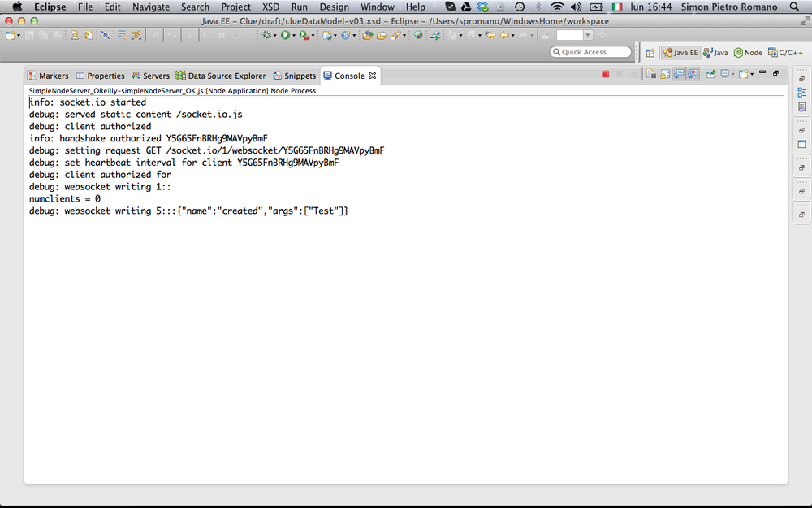Open the internal web browser

[x=417, y=36]
